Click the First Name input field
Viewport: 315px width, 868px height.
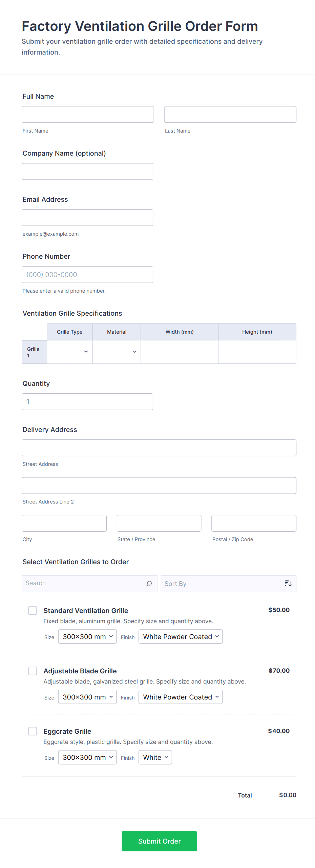[88, 115]
